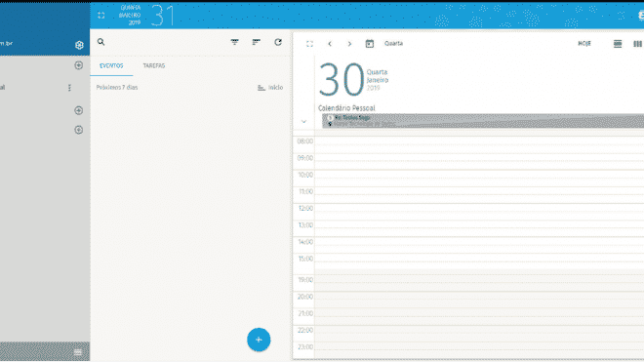644x362 pixels.
Task: Go to the previous day
Action: pyautogui.click(x=330, y=44)
